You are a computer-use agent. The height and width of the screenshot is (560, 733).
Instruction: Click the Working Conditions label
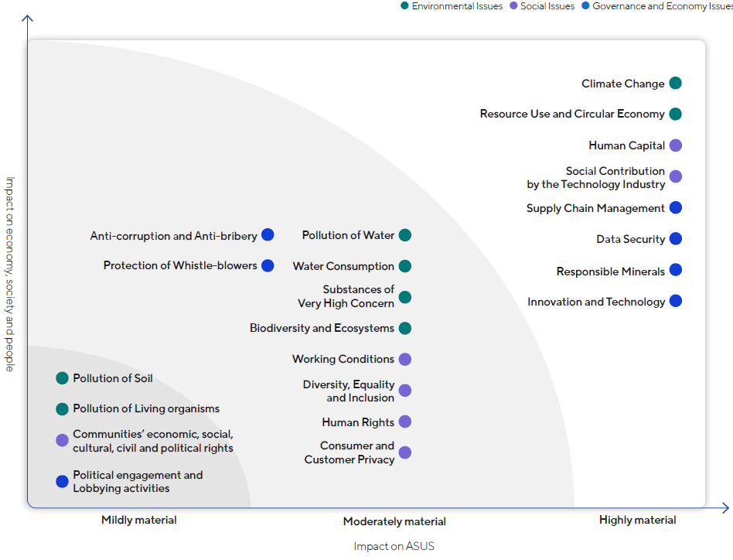click(x=343, y=359)
